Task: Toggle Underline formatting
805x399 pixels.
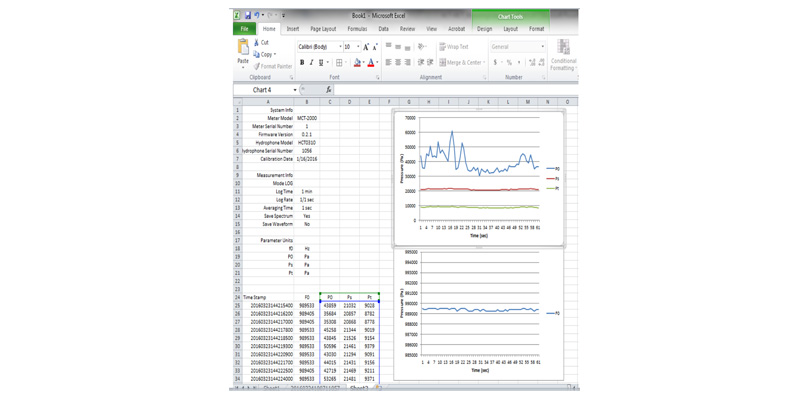Action: coord(321,63)
